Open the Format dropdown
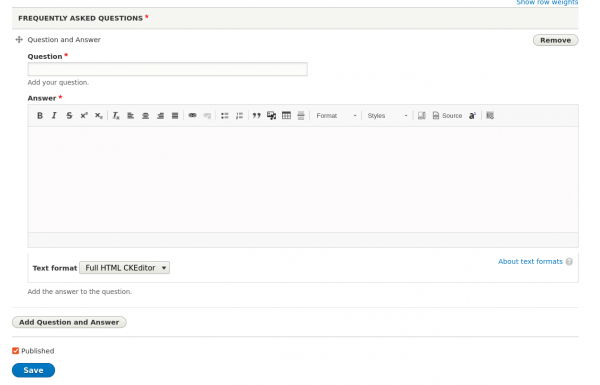Image resolution: width=600 pixels, height=385 pixels. pyautogui.click(x=336, y=116)
